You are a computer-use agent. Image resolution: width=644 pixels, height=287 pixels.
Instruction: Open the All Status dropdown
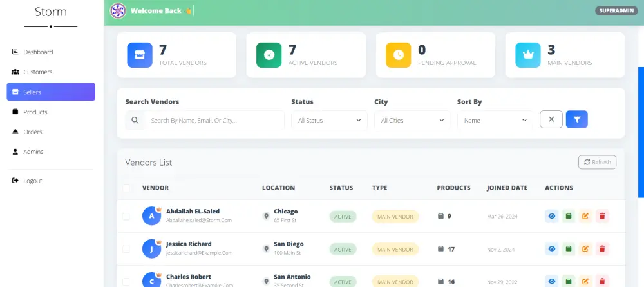(329, 120)
